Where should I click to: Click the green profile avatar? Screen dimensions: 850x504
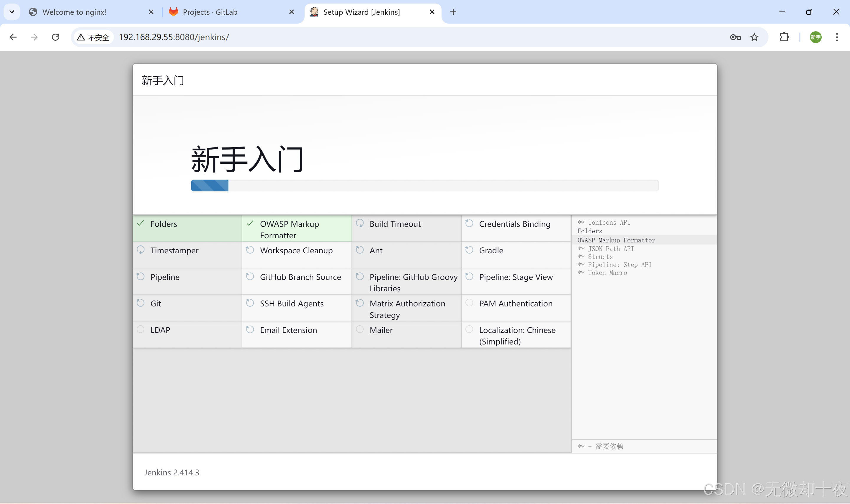click(x=815, y=37)
